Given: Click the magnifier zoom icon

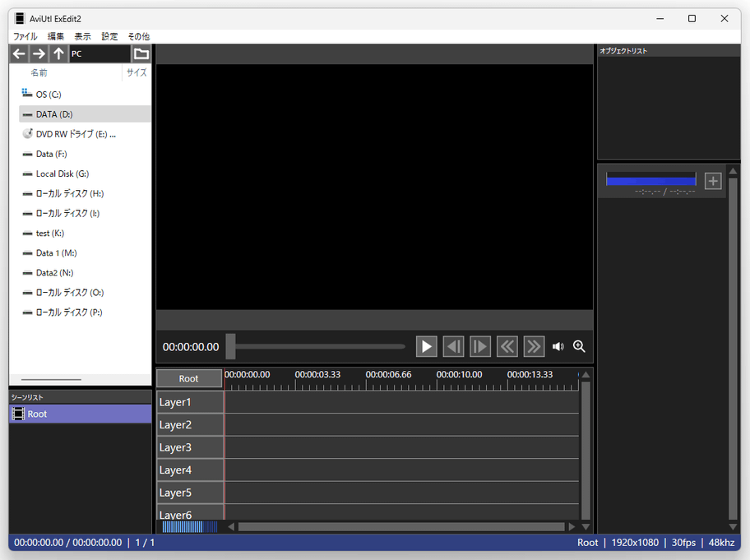Looking at the screenshot, I should point(579,346).
